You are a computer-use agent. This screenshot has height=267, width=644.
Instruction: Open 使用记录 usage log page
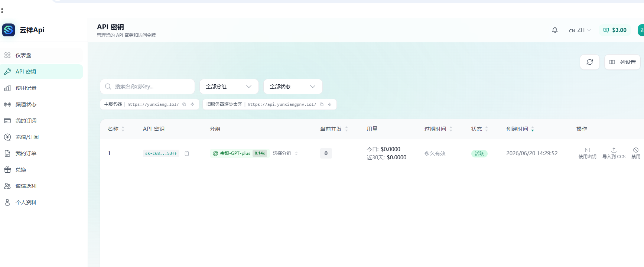click(x=42, y=88)
